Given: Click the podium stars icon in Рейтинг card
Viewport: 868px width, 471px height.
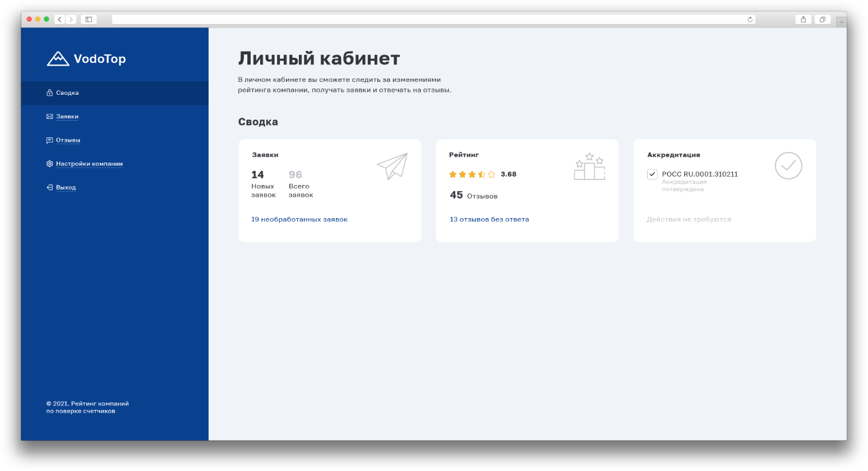Looking at the screenshot, I should (589, 166).
